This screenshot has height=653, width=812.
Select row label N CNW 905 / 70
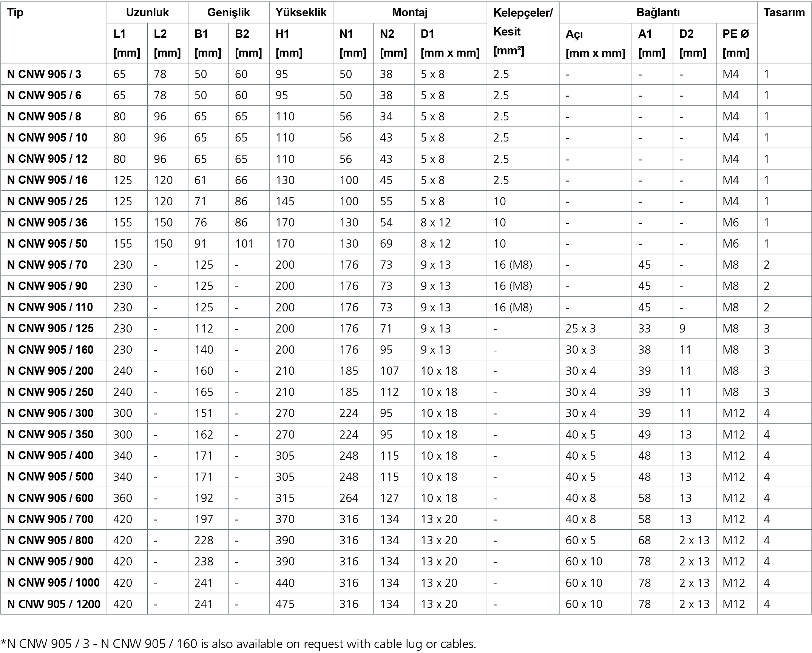(x=47, y=265)
